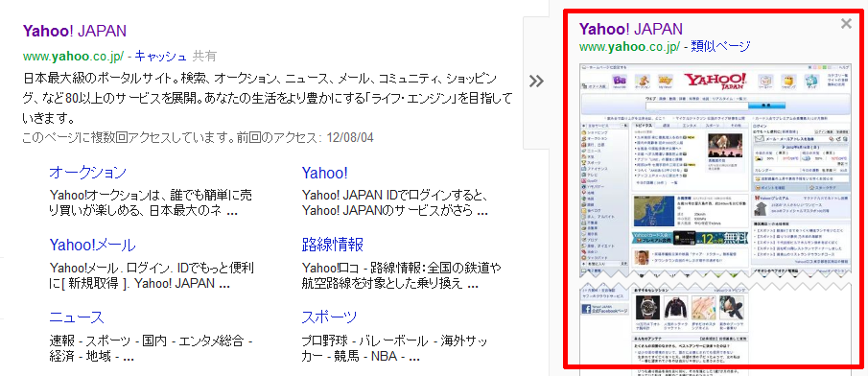Open the ニュース sitelink
Screen dimensions: 868x376
pyautogui.click(x=77, y=317)
